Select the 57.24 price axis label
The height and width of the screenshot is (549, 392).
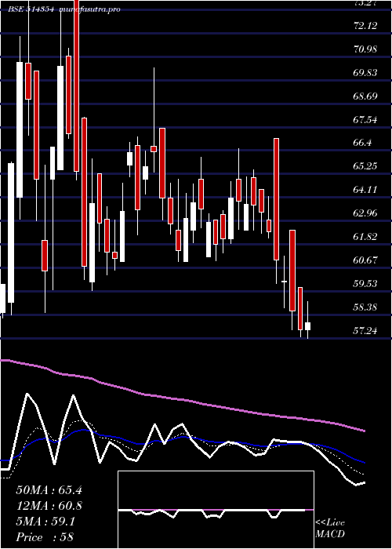pos(366,330)
